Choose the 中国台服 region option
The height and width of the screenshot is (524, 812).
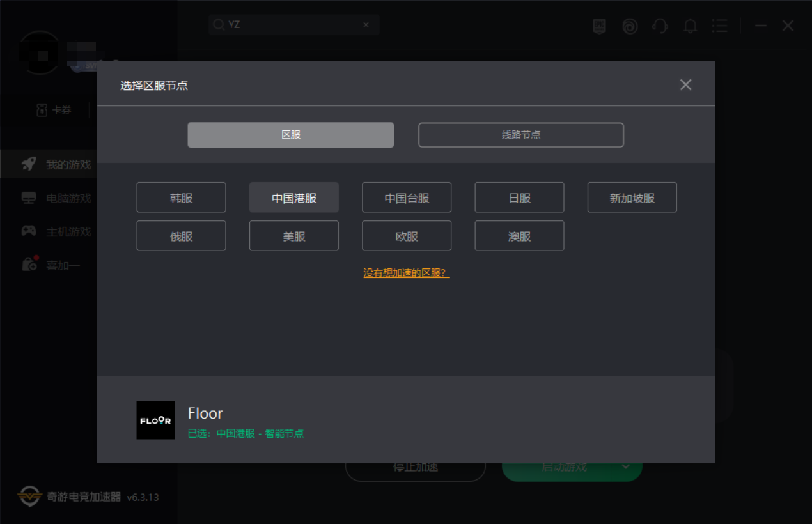407,197
